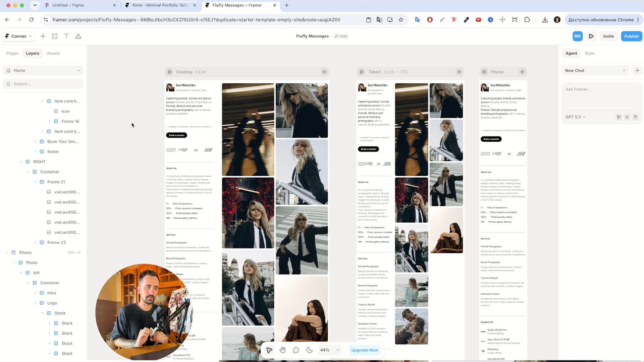Click the Upgrade Now button
The width and height of the screenshot is (644, 362).
coord(364,350)
